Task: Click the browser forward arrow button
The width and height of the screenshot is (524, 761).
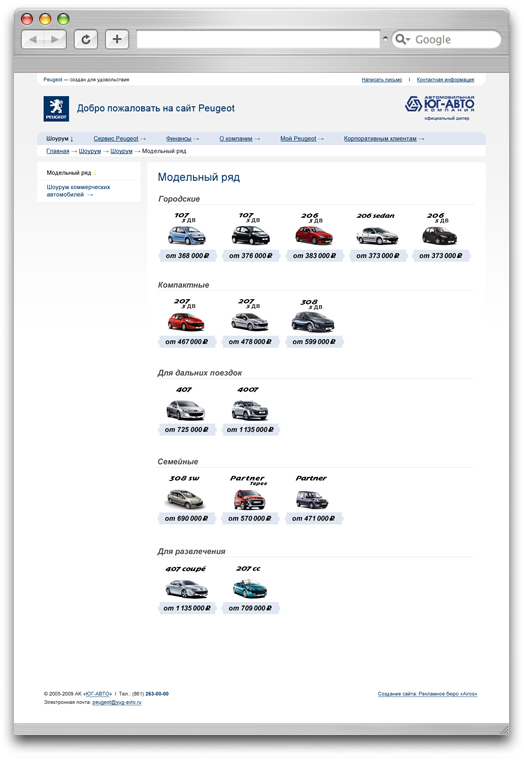Action: point(55,39)
